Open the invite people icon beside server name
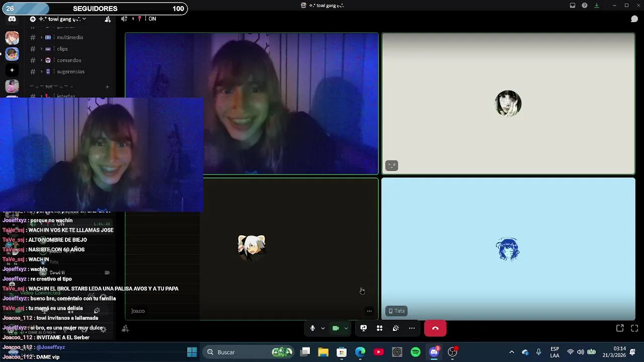Screen dimensions: 644x362 (108, 19)
